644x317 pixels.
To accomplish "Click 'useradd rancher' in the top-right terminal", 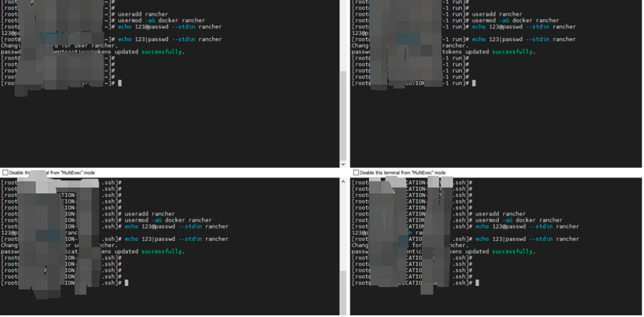I will pyautogui.click(x=497, y=14).
